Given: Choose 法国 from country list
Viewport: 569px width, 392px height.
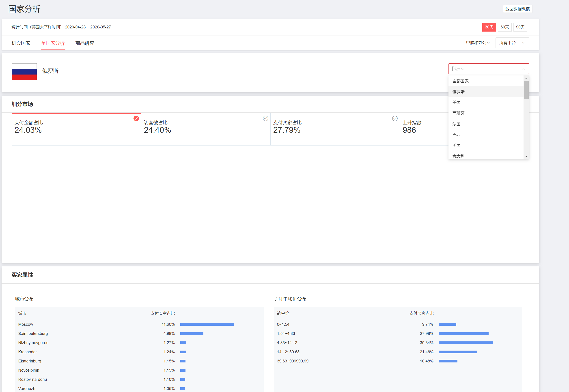Looking at the screenshot, I should pyautogui.click(x=486, y=124).
